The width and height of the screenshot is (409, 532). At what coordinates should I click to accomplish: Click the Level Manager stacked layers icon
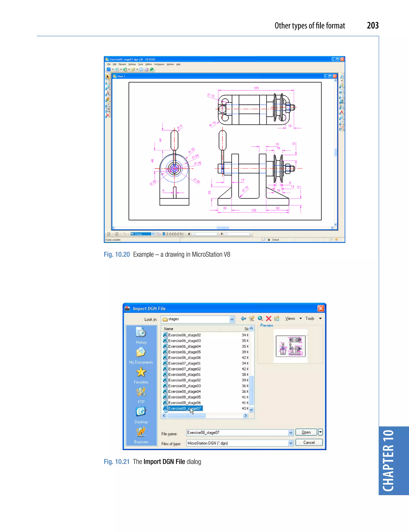pyautogui.click(x=133, y=69)
